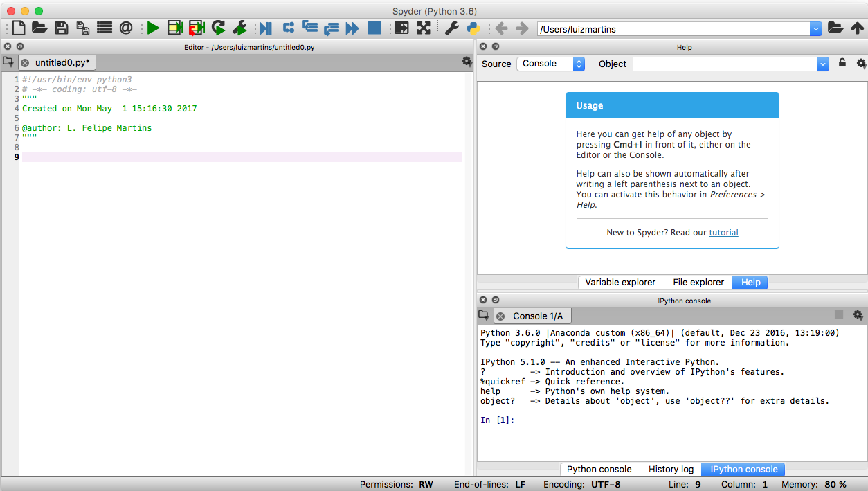
Task: Switch to the Variable explorer tab
Action: pyautogui.click(x=620, y=283)
